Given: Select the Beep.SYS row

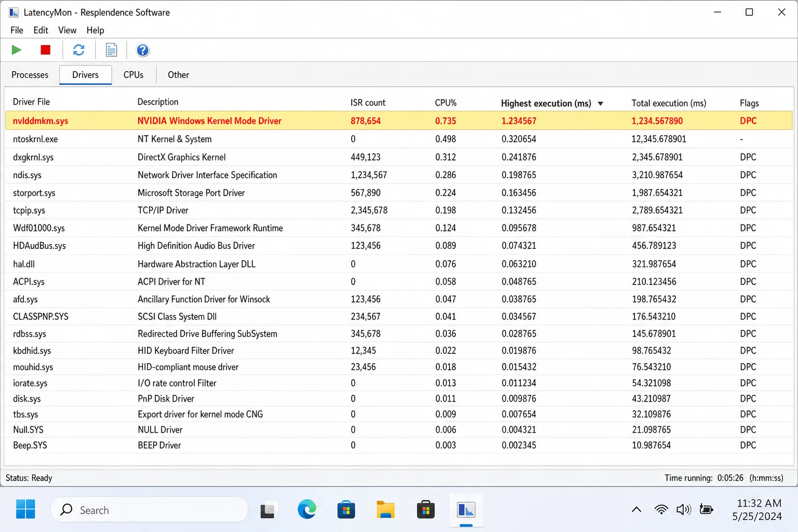Looking at the screenshot, I should [398, 445].
